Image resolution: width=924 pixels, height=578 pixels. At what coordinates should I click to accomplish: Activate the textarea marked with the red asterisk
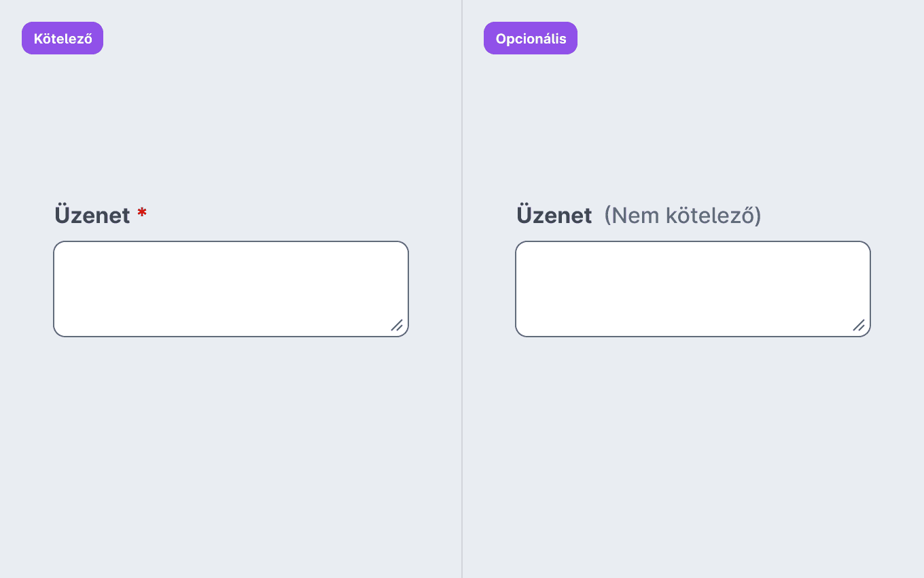pyautogui.click(x=231, y=289)
